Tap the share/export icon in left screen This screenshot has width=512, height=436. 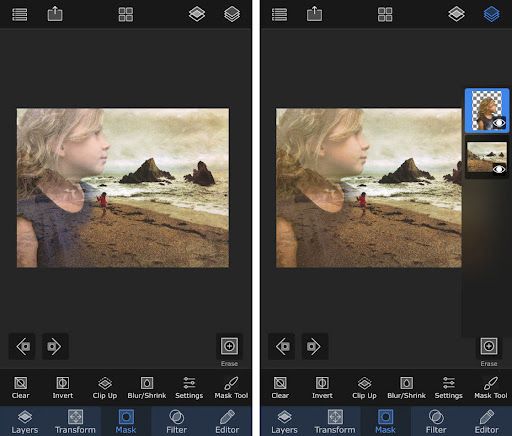(x=55, y=14)
